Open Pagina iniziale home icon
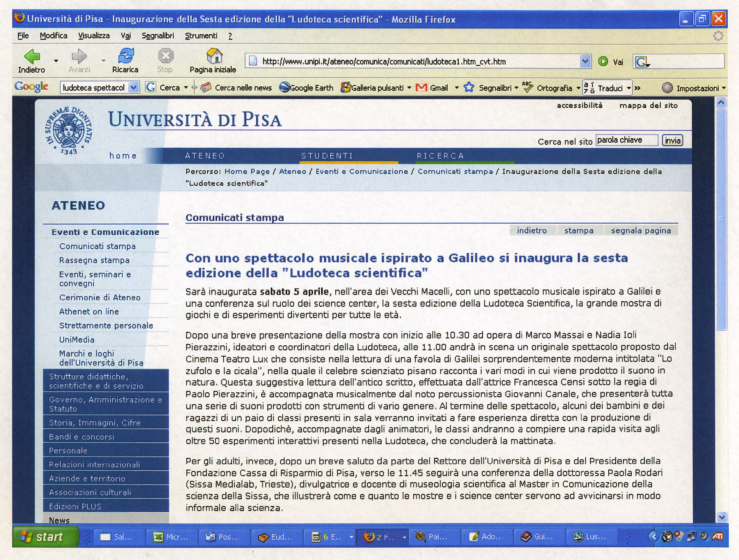The image size is (739, 560). [x=214, y=56]
